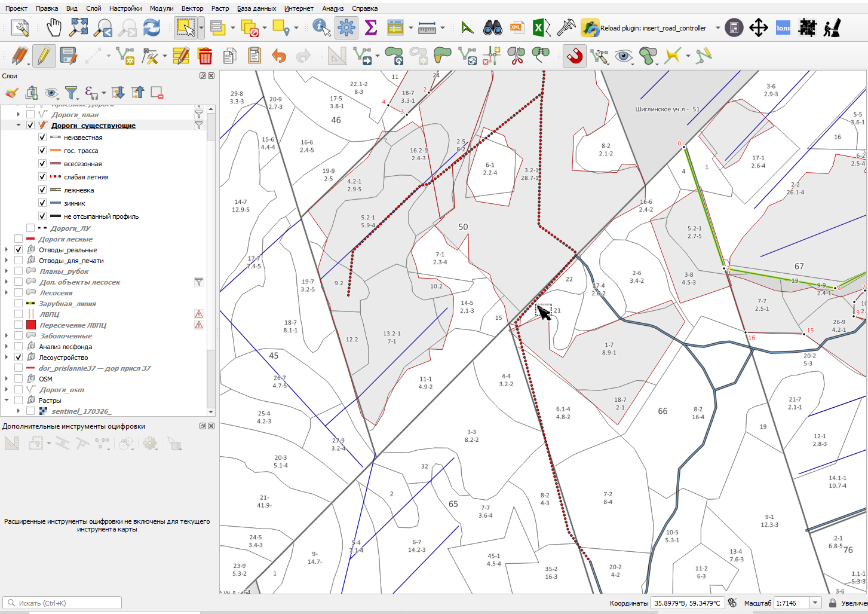Viewport: 868px width, 614px height.
Task: Click the binoculars search icon
Action: (492, 28)
